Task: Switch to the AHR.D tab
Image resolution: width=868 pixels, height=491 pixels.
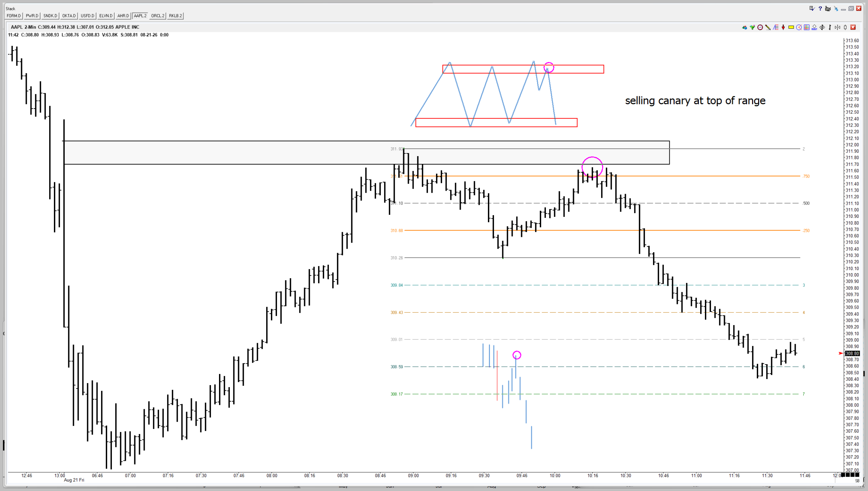Action: 123,16
